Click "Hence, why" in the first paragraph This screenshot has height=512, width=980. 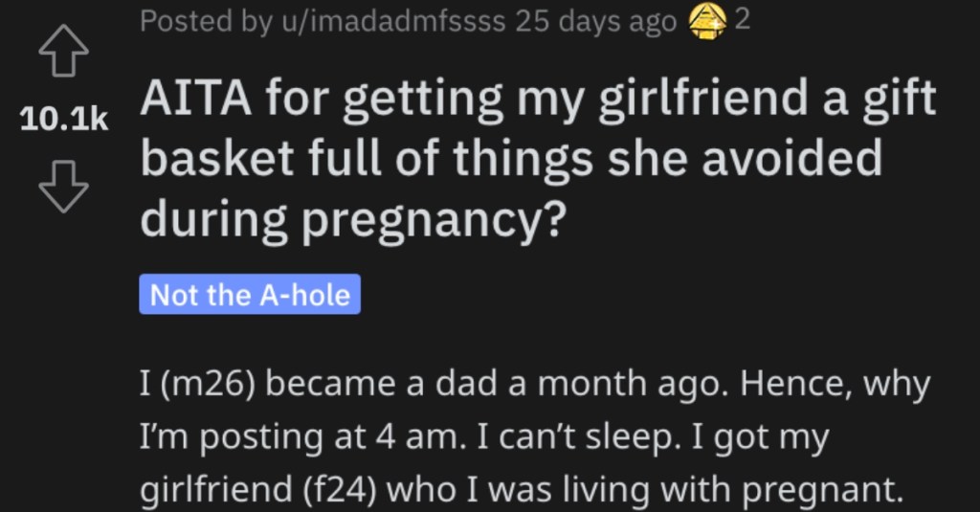click(x=835, y=385)
